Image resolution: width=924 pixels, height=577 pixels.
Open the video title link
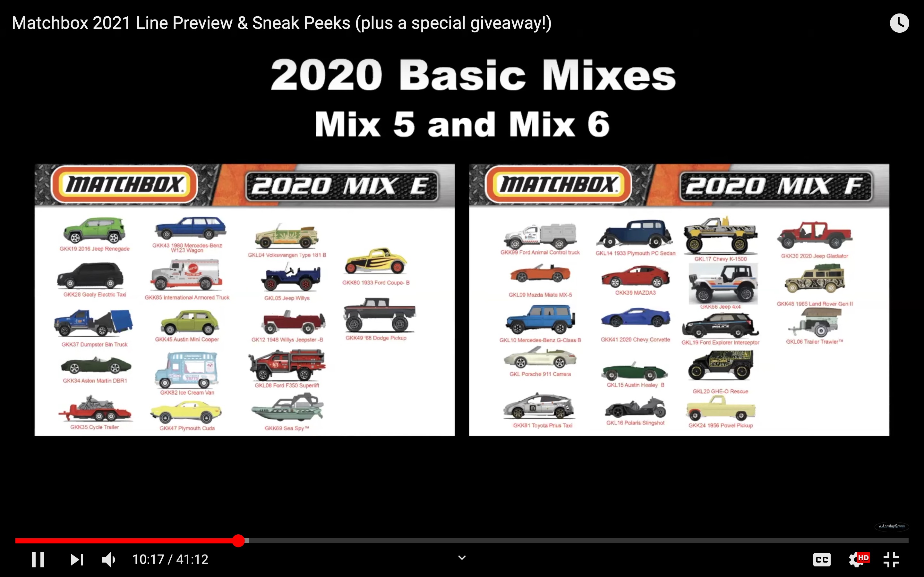pos(281,23)
